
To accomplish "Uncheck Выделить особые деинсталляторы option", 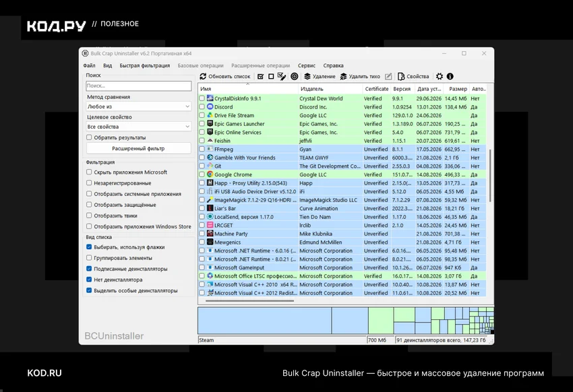I will pos(89,290).
